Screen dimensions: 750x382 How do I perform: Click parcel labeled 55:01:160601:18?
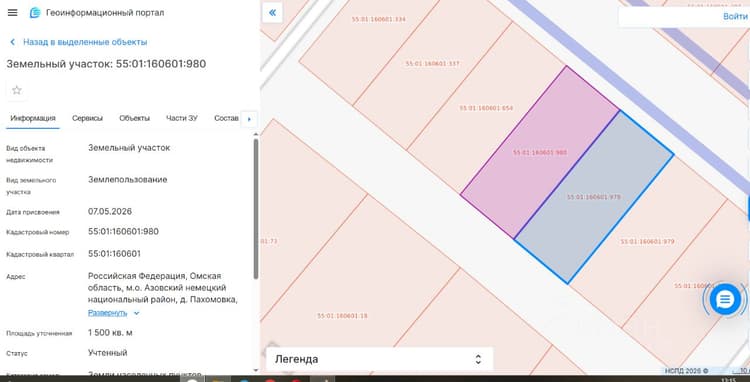click(342, 316)
